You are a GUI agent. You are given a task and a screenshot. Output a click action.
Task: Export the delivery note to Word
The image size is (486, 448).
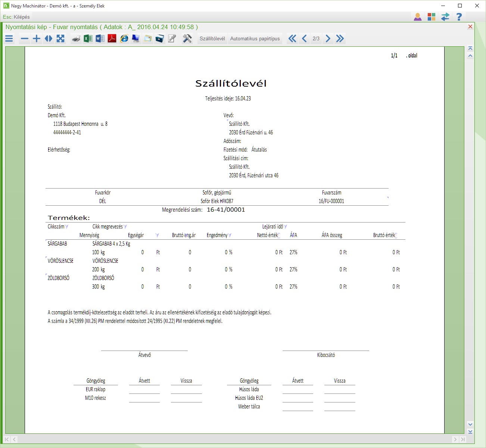[x=100, y=38]
